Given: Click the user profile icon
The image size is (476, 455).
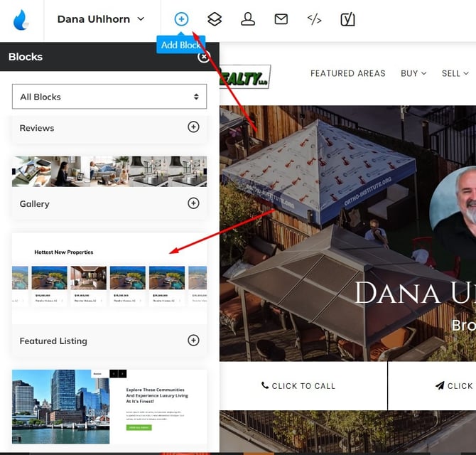Looking at the screenshot, I should [248, 19].
